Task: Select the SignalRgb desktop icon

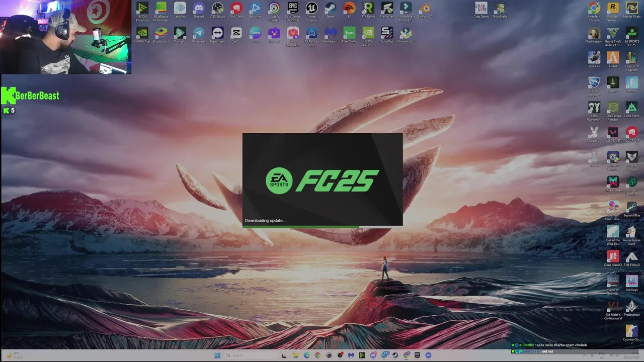Action: (387, 35)
